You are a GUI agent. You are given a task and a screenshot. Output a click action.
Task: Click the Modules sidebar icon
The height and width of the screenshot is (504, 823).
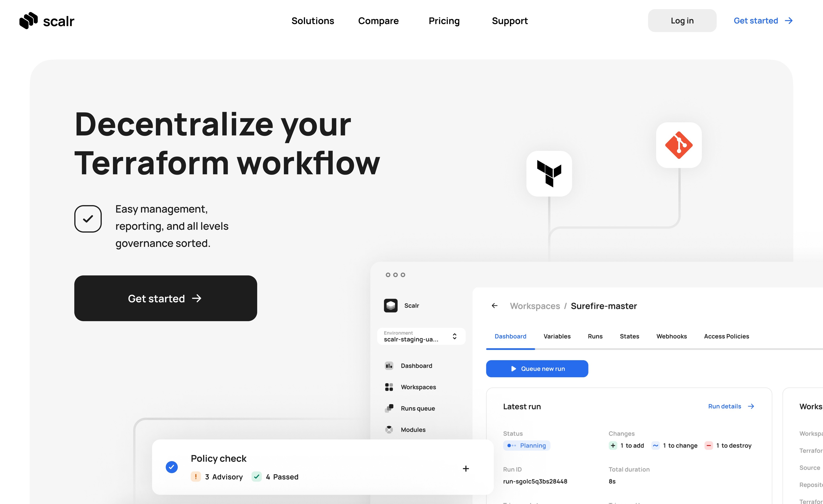click(389, 429)
